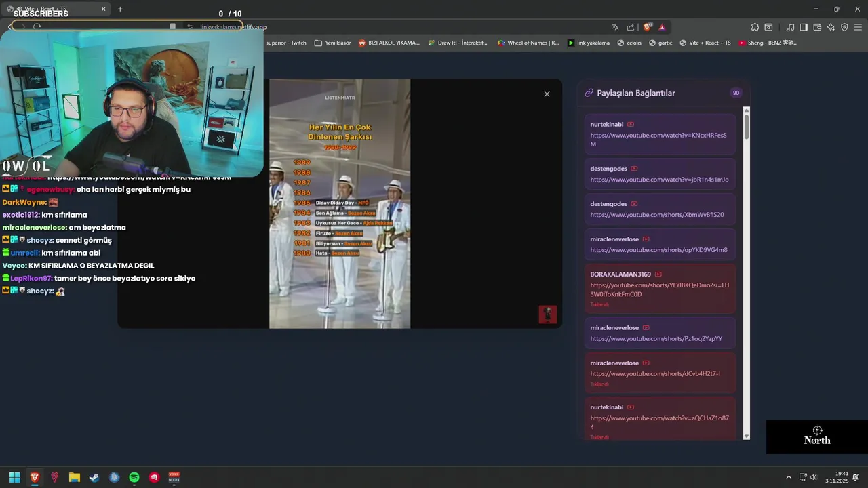Open Spotify from the taskbar
868x488 pixels.
[x=134, y=477]
